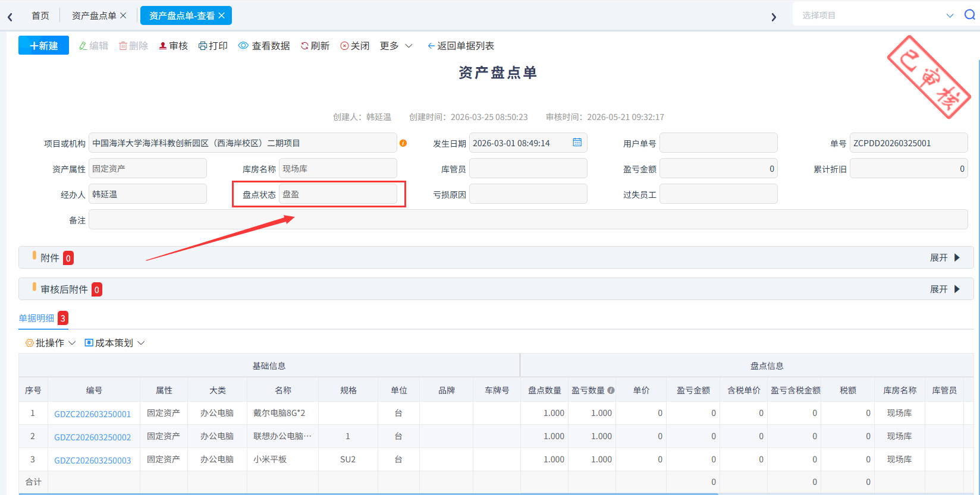Return to the document list
Screen dimensions: 980x495
click(x=461, y=46)
